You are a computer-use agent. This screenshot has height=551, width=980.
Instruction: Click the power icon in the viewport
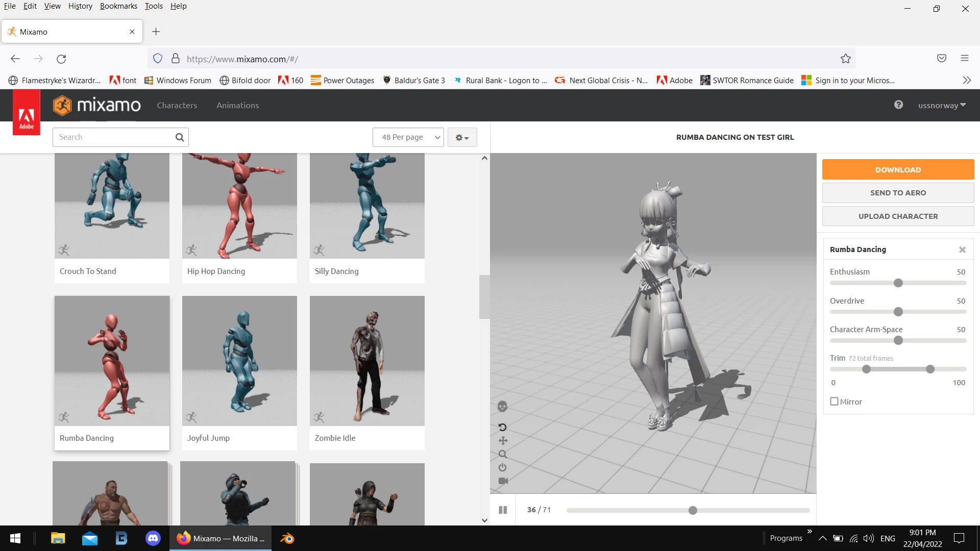(x=502, y=467)
